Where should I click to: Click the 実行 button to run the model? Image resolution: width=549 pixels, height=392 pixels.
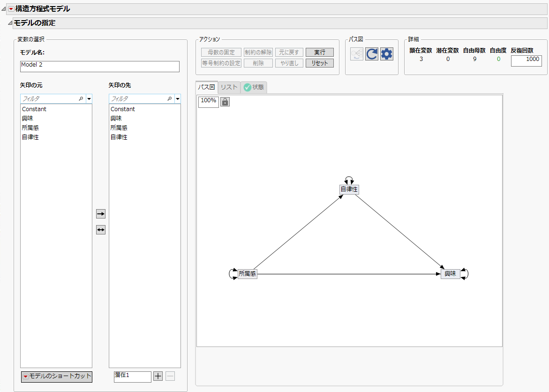[x=319, y=52]
